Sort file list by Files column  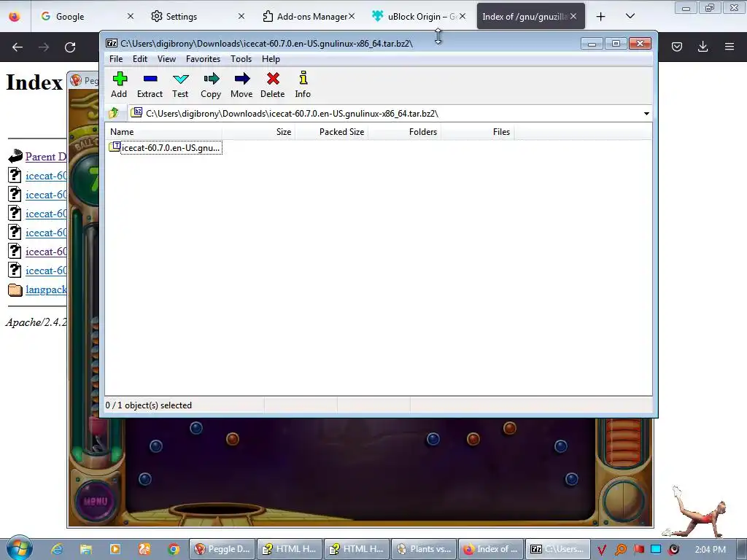(477, 132)
